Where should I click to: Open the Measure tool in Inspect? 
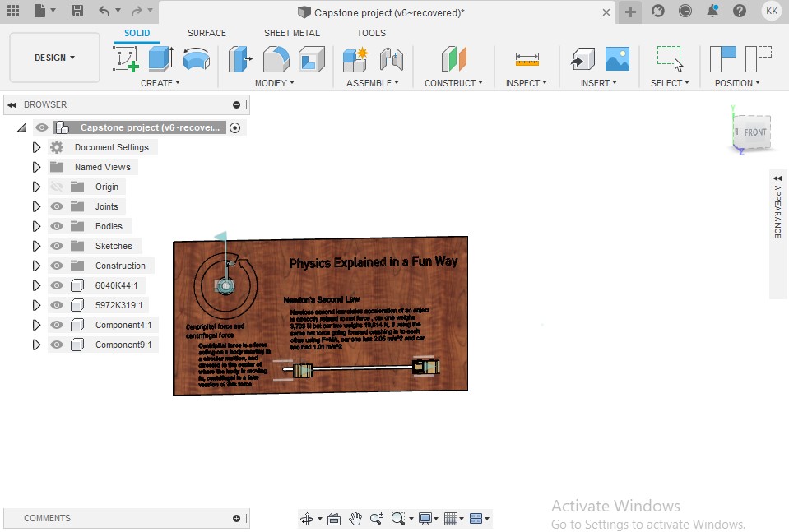(527, 59)
